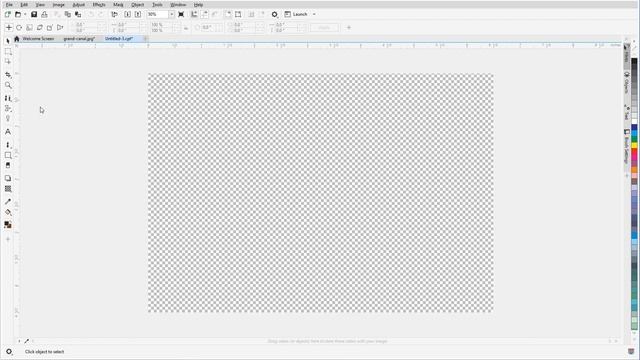
Task: Open the Tools menu
Action: pyautogui.click(x=157, y=4)
